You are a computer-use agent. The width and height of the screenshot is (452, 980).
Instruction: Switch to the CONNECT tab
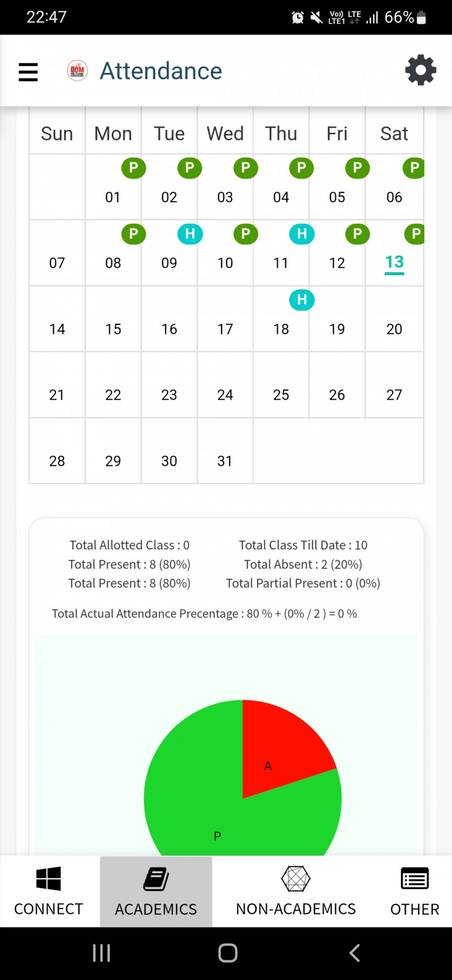pos(49,891)
